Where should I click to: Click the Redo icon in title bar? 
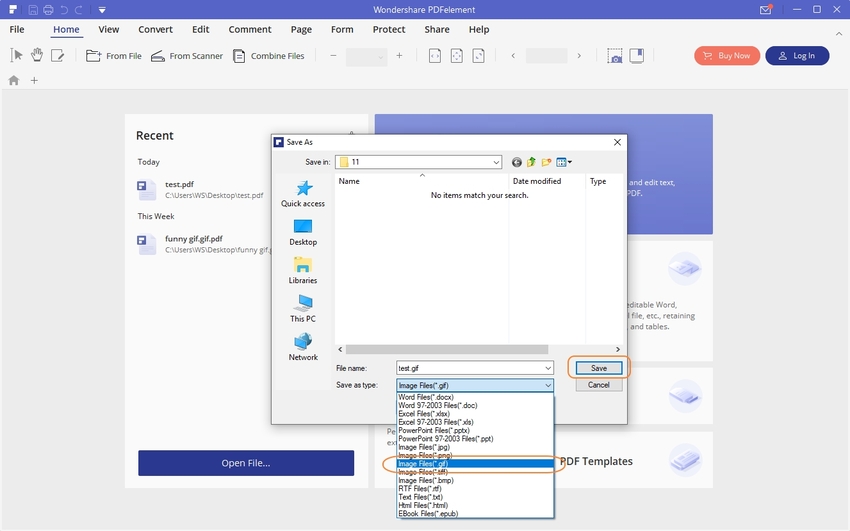tap(79, 10)
